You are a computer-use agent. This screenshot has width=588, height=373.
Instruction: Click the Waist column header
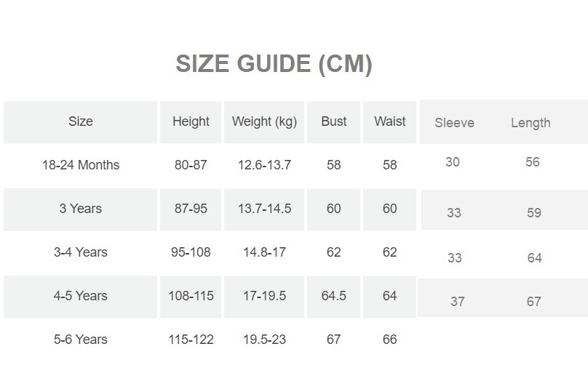pos(390,121)
